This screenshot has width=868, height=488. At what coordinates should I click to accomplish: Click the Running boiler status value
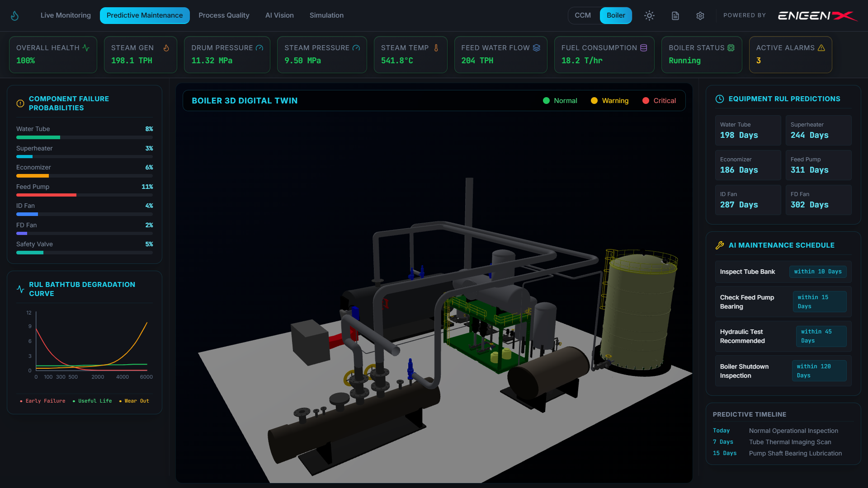coord(684,61)
